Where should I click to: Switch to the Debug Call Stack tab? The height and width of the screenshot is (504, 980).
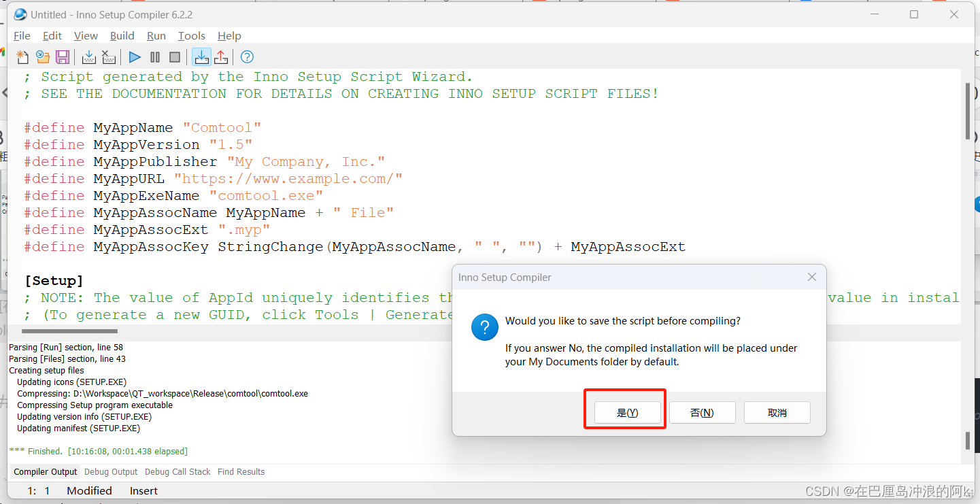[x=178, y=471]
